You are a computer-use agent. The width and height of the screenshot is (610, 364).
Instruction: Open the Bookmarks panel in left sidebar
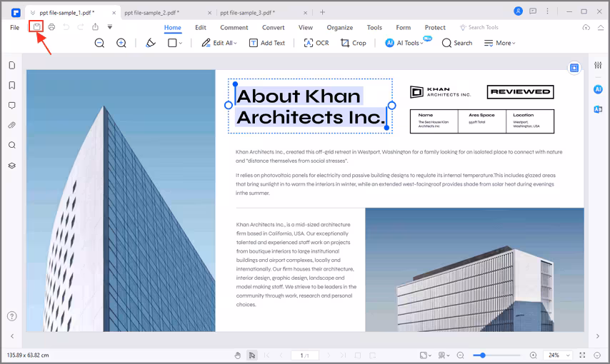12,86
